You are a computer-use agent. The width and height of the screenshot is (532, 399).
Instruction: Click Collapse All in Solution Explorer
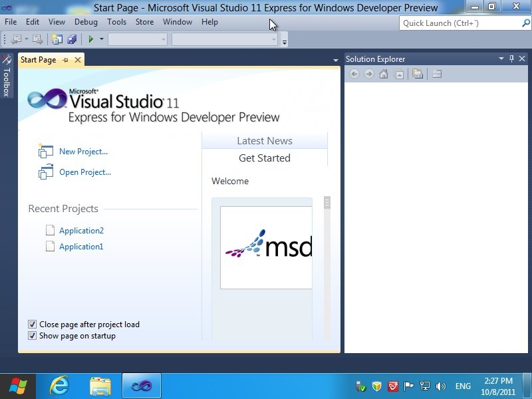coord(398,74)
